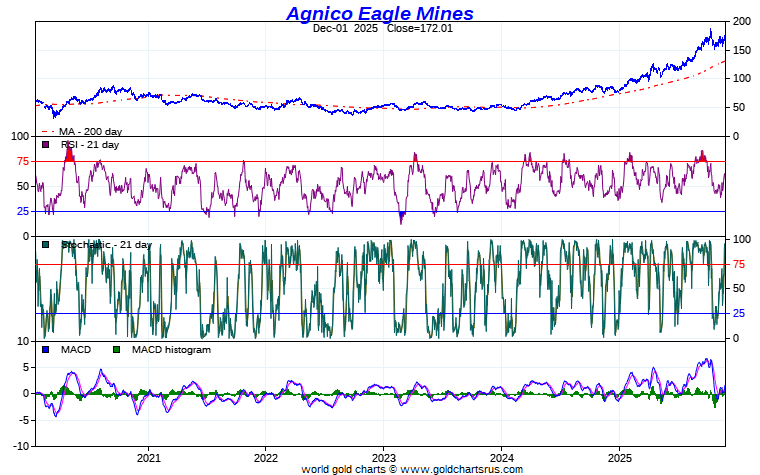
Task: Click the red overbought RSI peak in 2020
Action: click(x=69, y=154)
